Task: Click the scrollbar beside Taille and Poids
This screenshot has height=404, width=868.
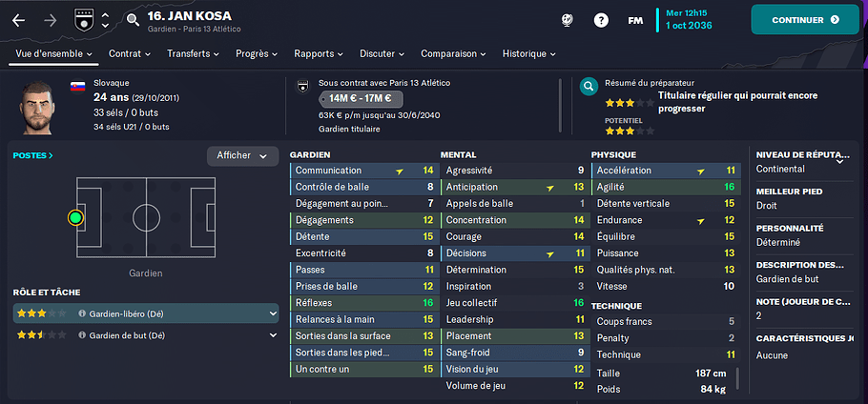Action: tap(738, 379)
